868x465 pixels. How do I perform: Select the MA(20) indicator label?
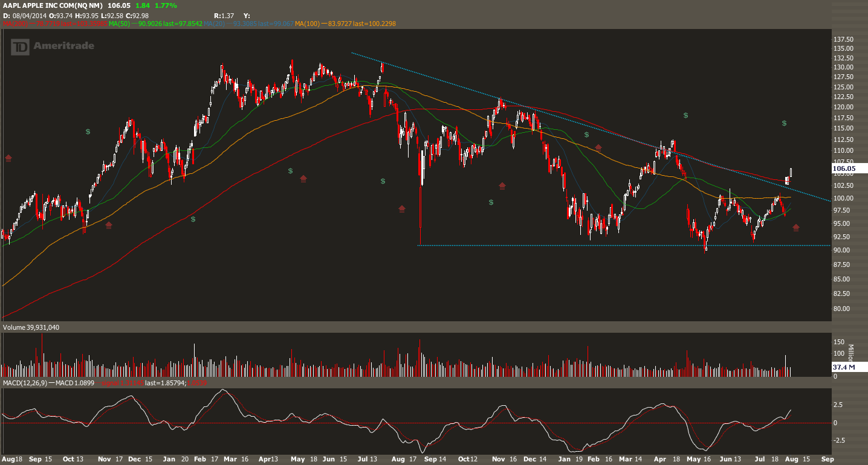click(214, 24)
